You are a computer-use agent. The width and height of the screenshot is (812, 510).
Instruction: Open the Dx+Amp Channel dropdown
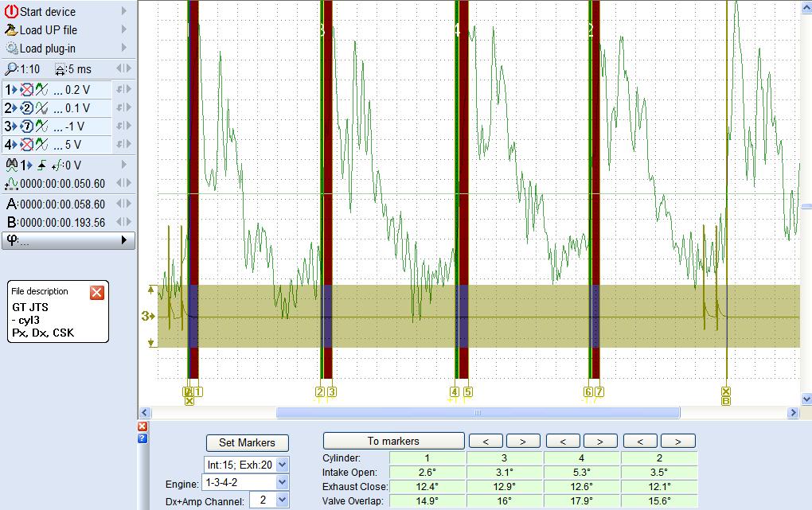(283, 500)
